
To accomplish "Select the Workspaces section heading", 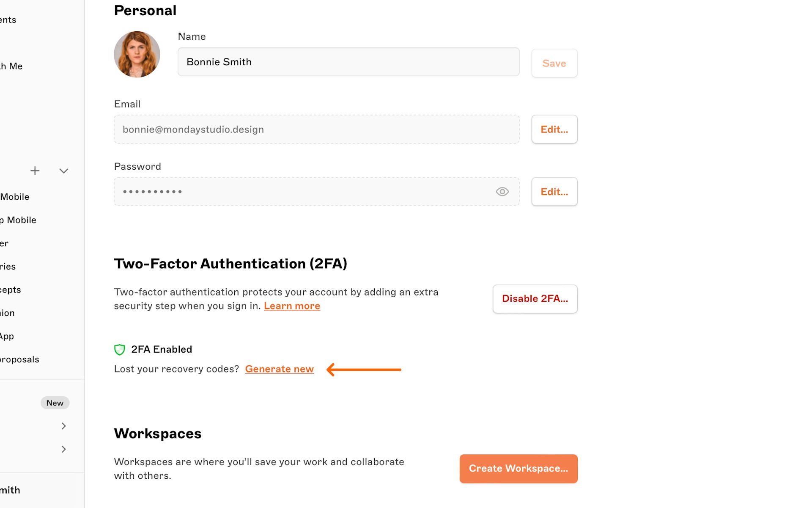I will [x=158, y=433].
